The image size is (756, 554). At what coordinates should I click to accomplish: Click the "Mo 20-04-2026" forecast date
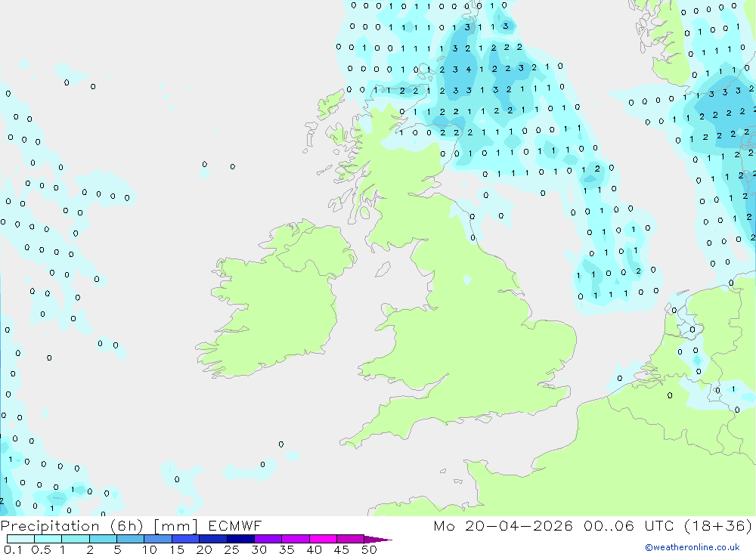pos(503,526)
